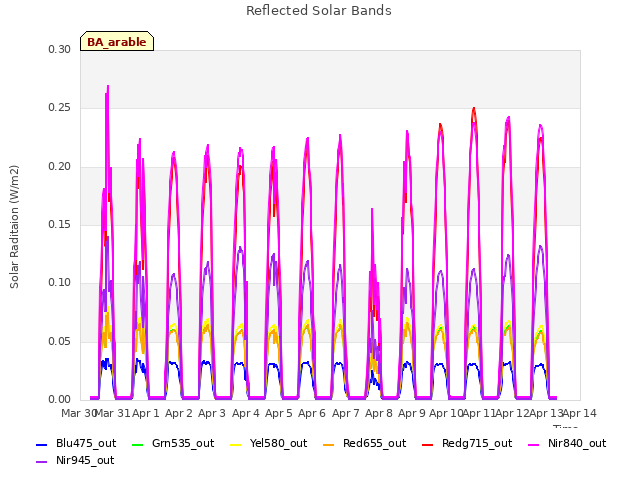Click the yellow Yel580_out legend color marker
640x480 pixels.
click(236, 444)
